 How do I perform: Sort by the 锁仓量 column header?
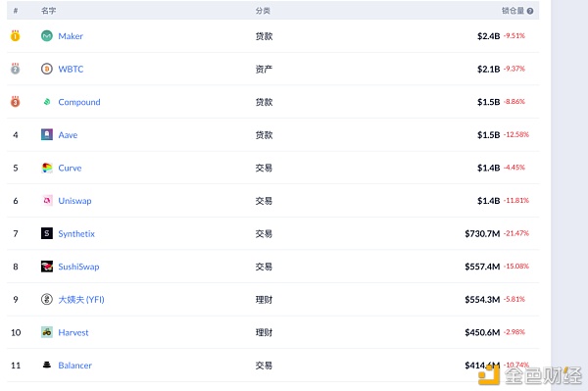(x=513, y=11)
